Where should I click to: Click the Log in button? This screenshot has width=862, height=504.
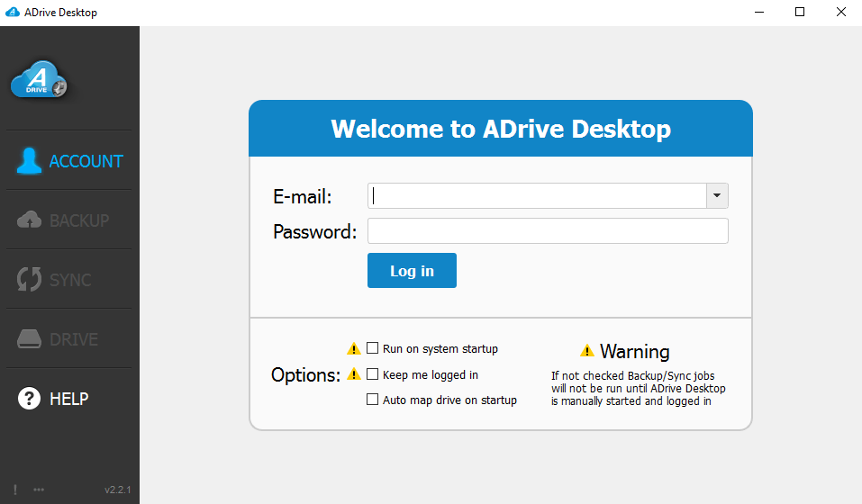(412, 271)
